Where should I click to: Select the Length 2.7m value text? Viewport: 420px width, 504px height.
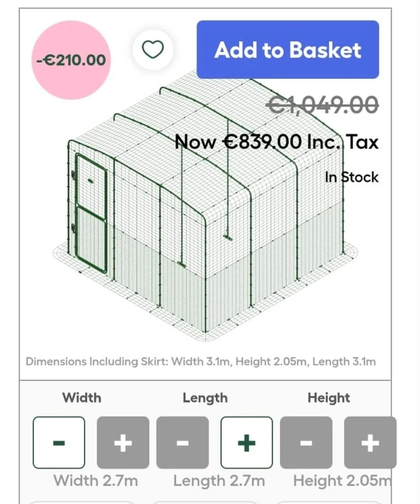point(219,480)
